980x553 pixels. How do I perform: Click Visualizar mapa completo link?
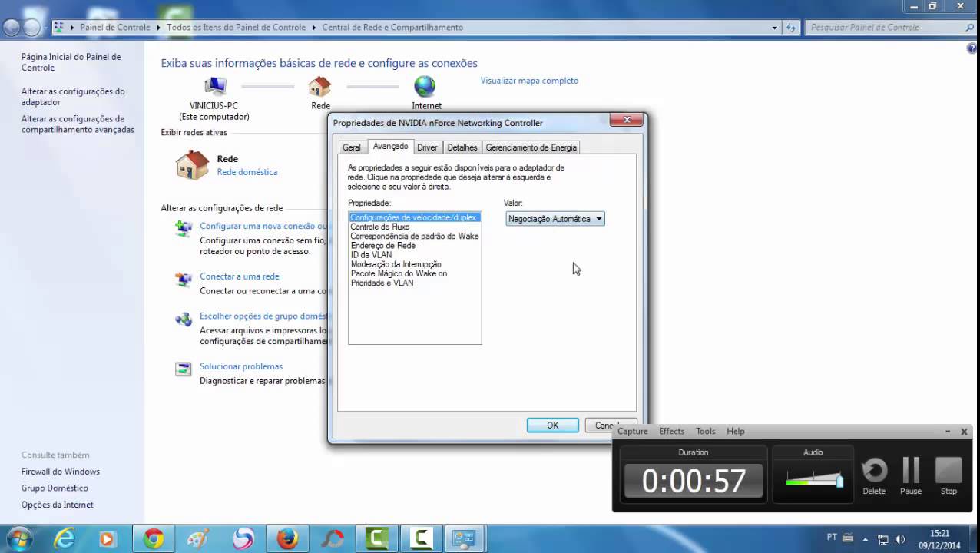(x=529, y=81)
